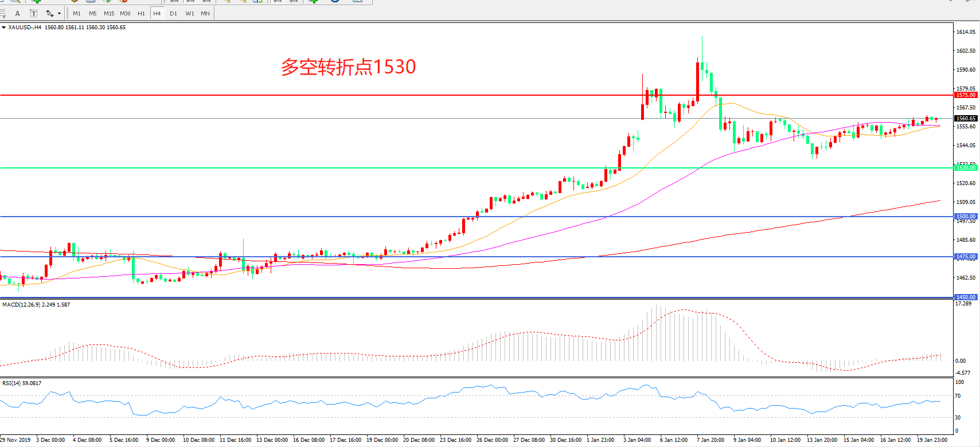
Task: Select the M30 timeframe button
Action: coord(125,13)
